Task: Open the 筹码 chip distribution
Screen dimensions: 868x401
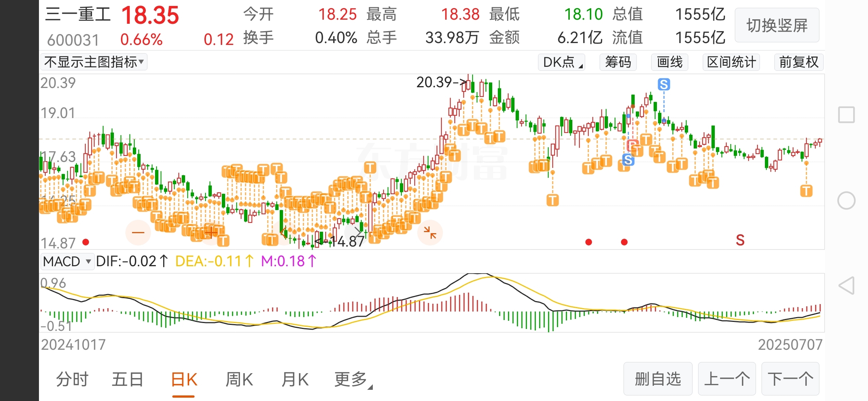Action: (618, 62)
